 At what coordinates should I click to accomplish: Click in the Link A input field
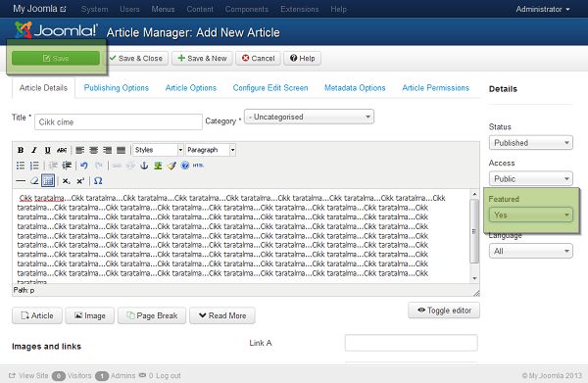click(x=411, y=343)
